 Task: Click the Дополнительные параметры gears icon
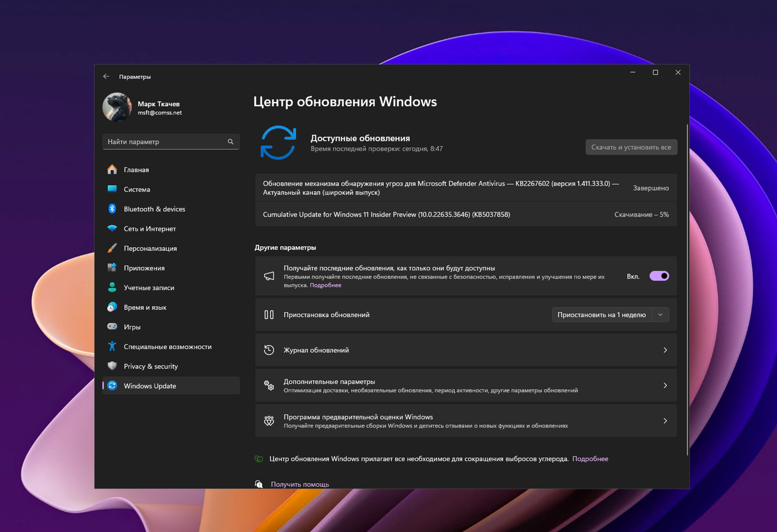269,385
